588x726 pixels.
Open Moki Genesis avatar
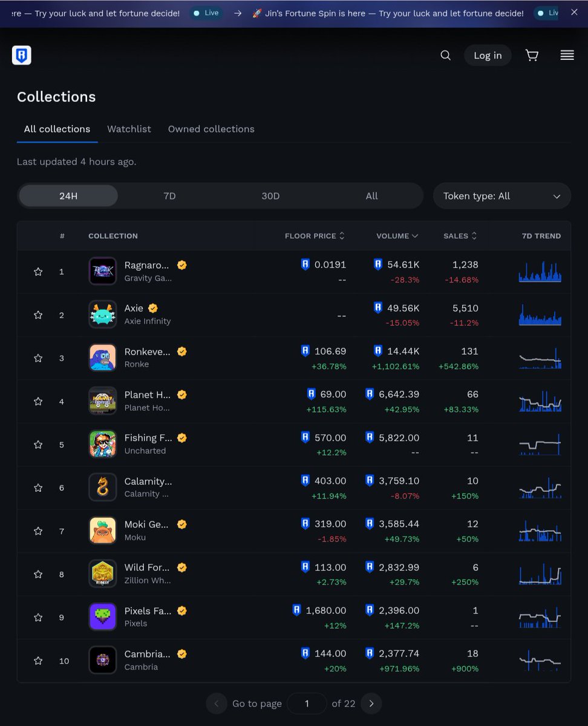click(x=103, y=531)
